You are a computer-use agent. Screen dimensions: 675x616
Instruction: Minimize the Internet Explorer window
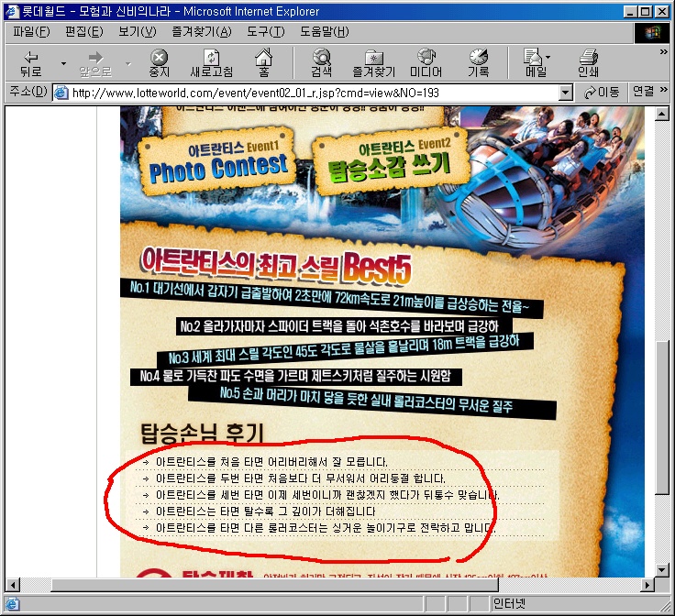631,12
